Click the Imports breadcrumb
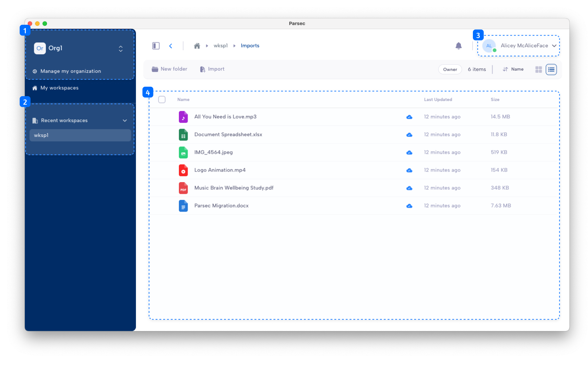Viewport: 588px width, 377px height. point(250,46)
